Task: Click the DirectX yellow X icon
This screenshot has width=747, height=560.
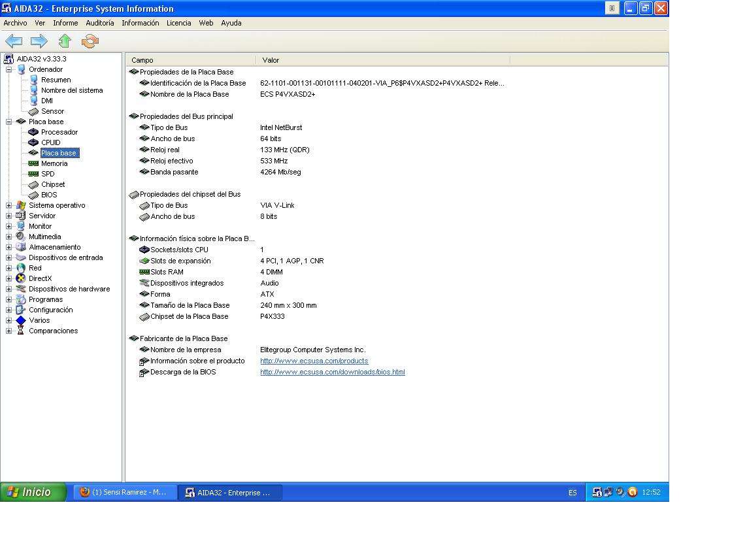Action: 21,278
